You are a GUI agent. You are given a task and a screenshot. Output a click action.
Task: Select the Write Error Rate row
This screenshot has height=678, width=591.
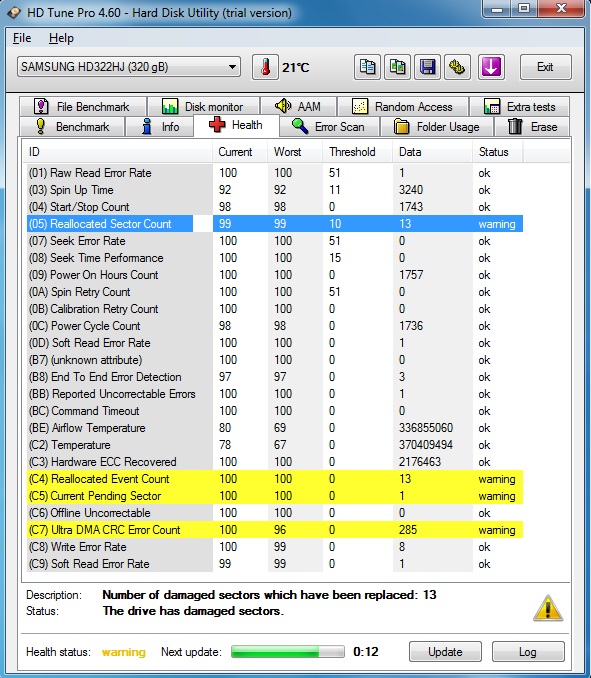tap(275, 547)
